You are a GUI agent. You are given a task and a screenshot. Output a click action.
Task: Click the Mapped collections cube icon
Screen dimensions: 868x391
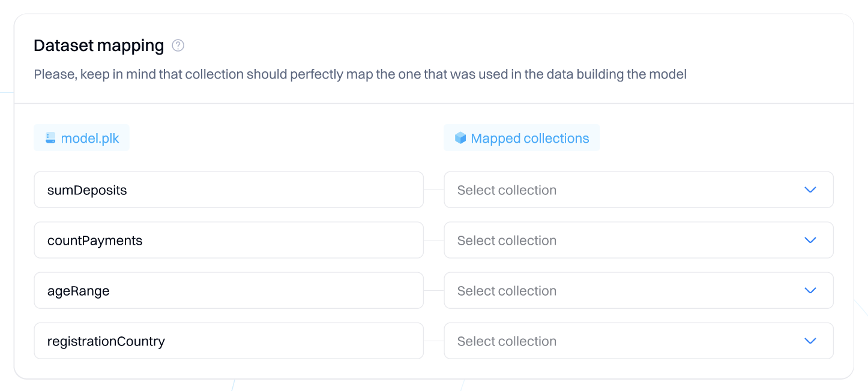point(460,139)
